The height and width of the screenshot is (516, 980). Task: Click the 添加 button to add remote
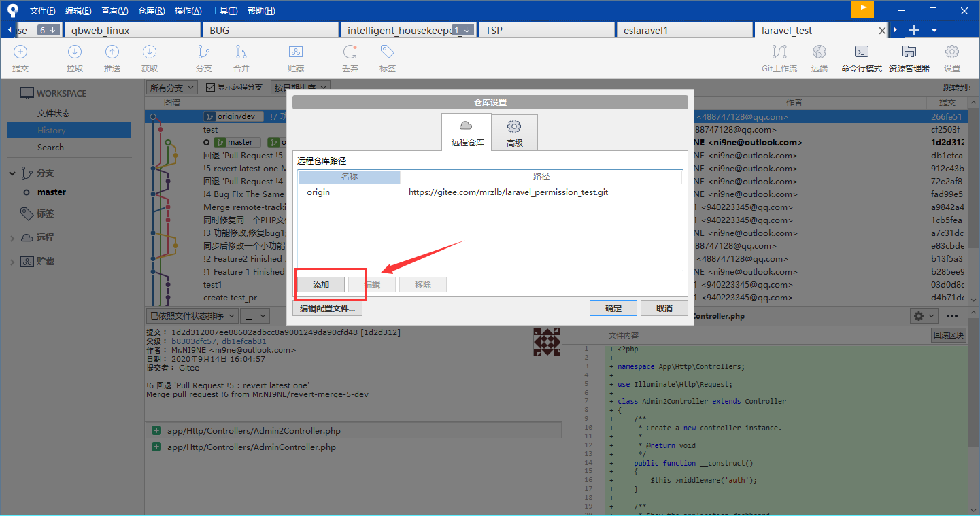[x=321, y=284]
